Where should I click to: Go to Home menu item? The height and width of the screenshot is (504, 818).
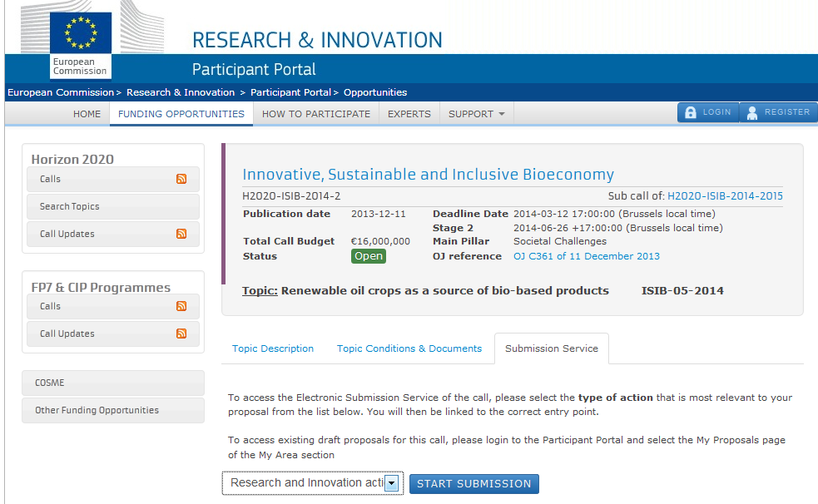click(87, 114)
